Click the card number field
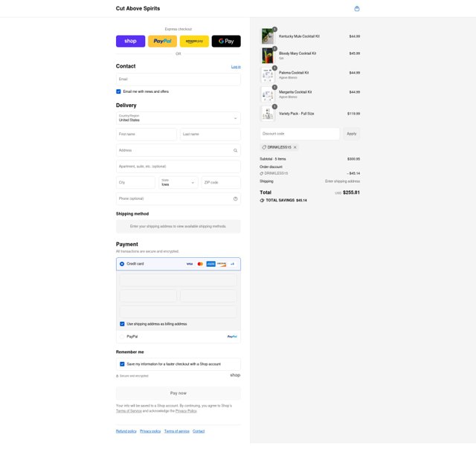Image resolution: width=476 pixels, height=463 pixels. (x=178, y=279)
